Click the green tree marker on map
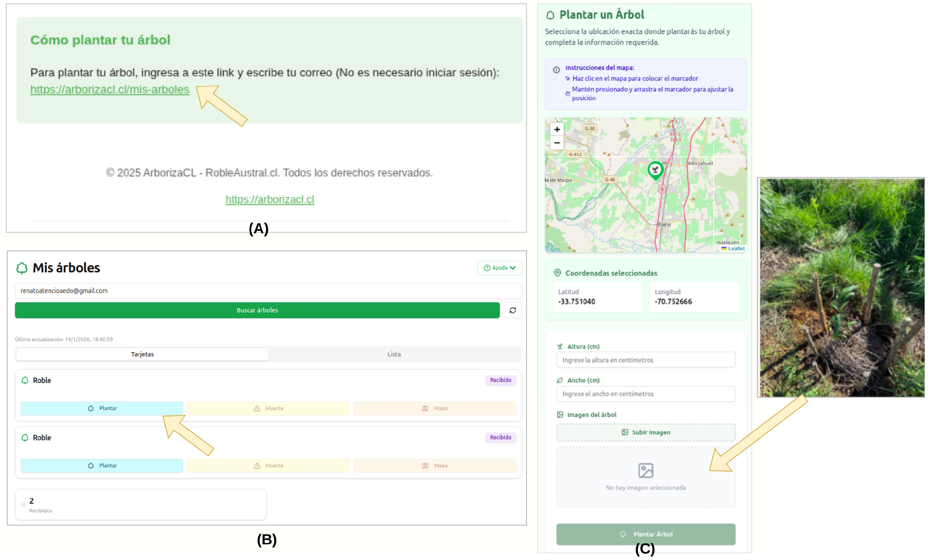Screen dimensions: 930x560 coord(655,170)
